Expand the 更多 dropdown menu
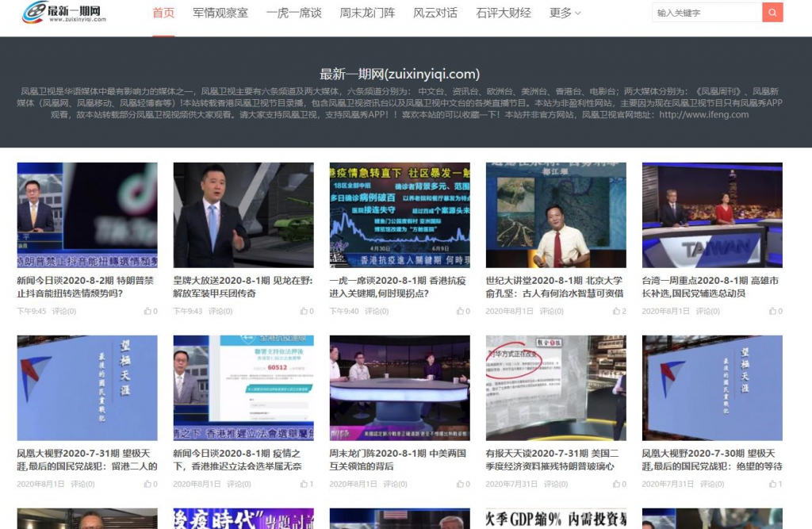The width and height of the screenshot is (812, 529). [x=565, y=13]
